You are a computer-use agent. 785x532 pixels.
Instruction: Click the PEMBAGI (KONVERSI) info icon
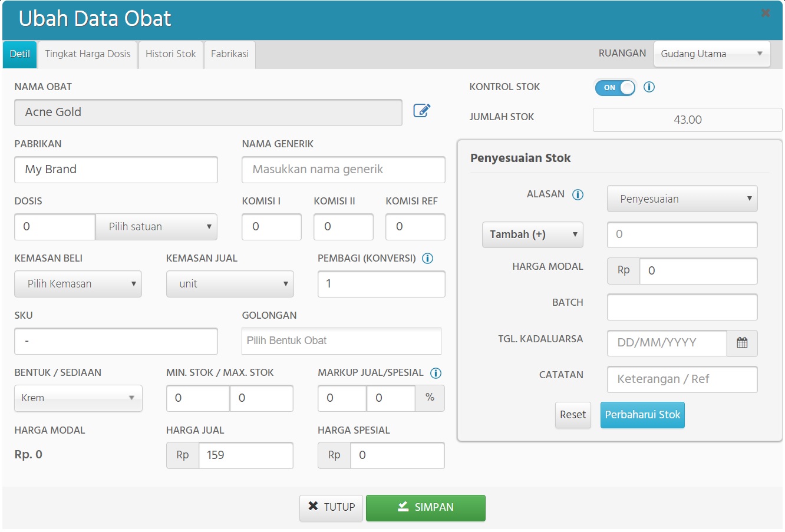pos(427,258)
